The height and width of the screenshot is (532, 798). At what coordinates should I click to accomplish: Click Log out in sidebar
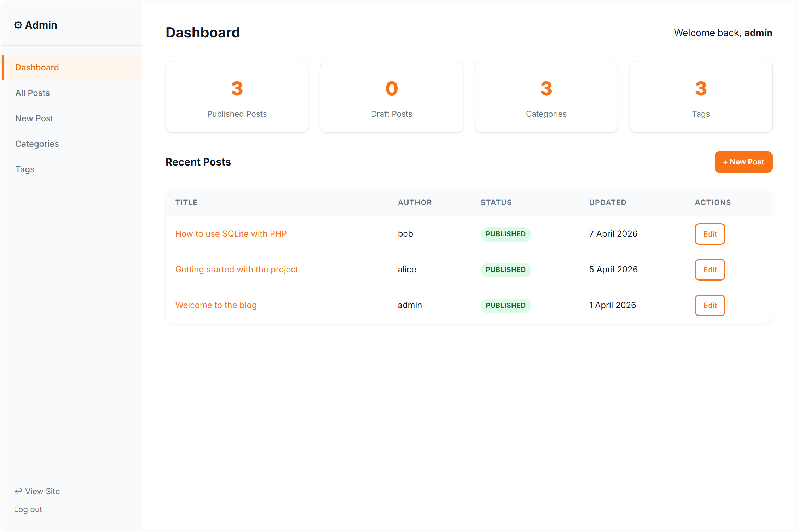pos(28,509)
